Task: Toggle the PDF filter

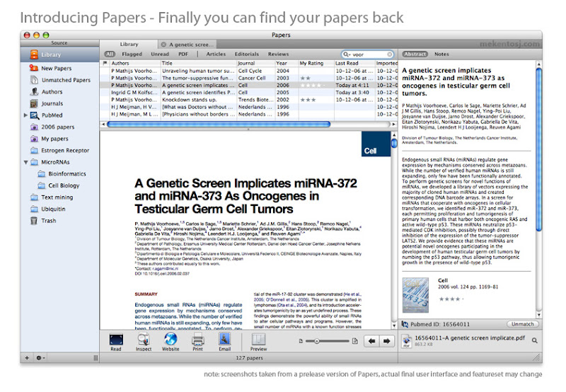Action: point(183,54)
